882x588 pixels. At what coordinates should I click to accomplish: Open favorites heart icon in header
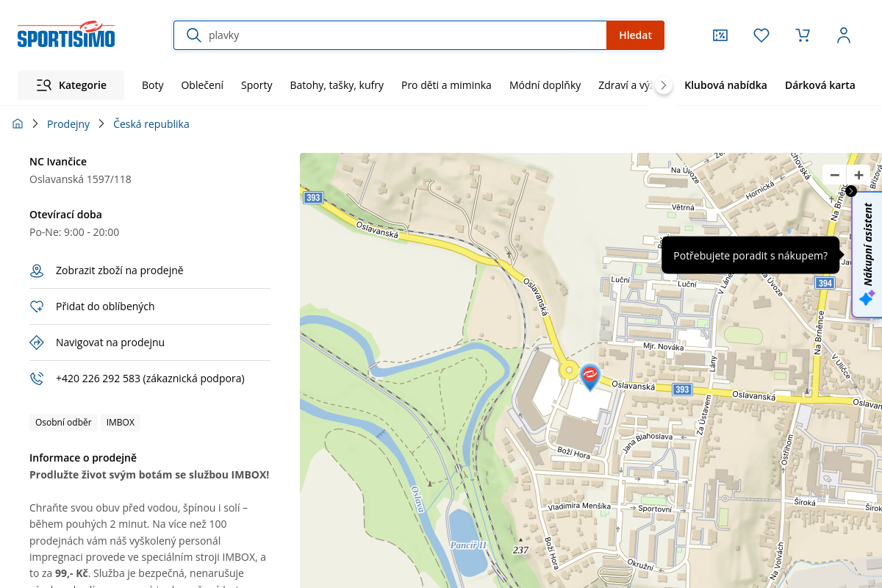[761, 35]
